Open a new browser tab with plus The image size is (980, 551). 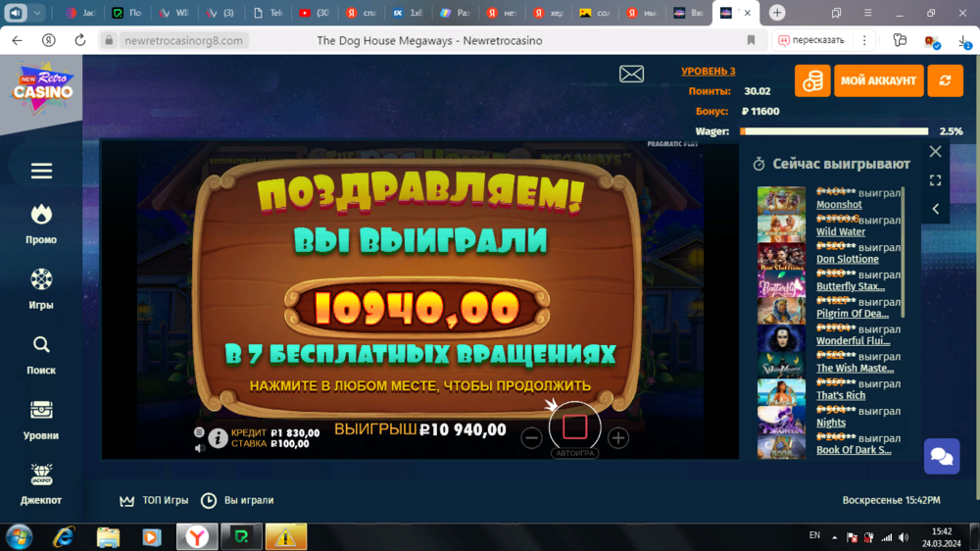(x=777, y=13)
